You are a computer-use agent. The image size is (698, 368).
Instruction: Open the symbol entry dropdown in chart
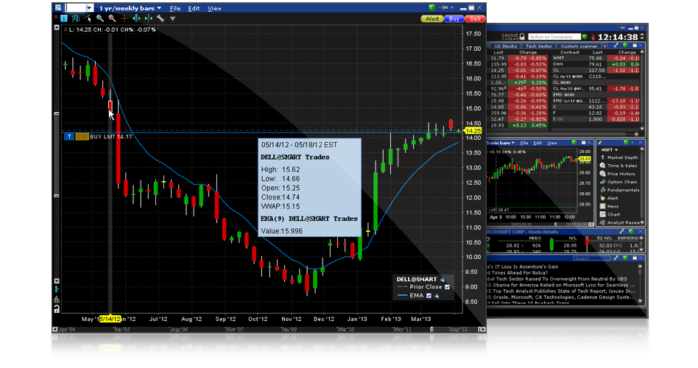pos(89,8)
